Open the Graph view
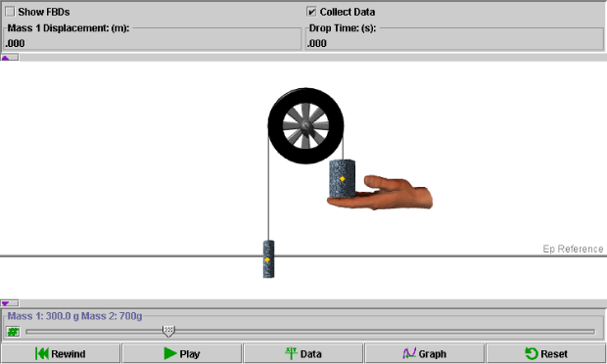Screen dimensions: 607x364 (x=424, y=353)
